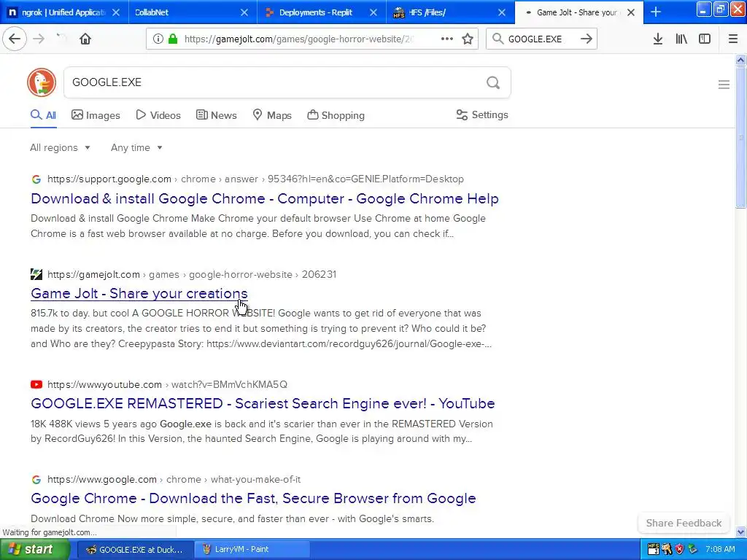This screenshot has height=560, width=747.
Task: Open Google Chrome Download Fast Secure Browser link
Action: tap(253, 498)
